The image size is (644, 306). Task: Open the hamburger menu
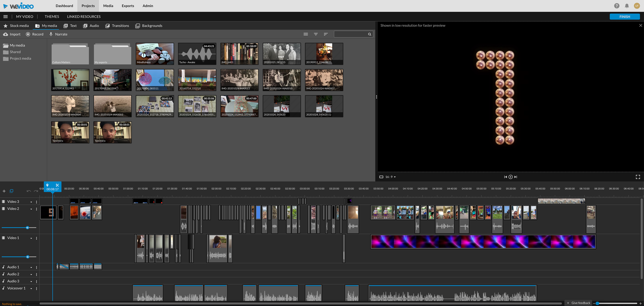click(6, 16)
